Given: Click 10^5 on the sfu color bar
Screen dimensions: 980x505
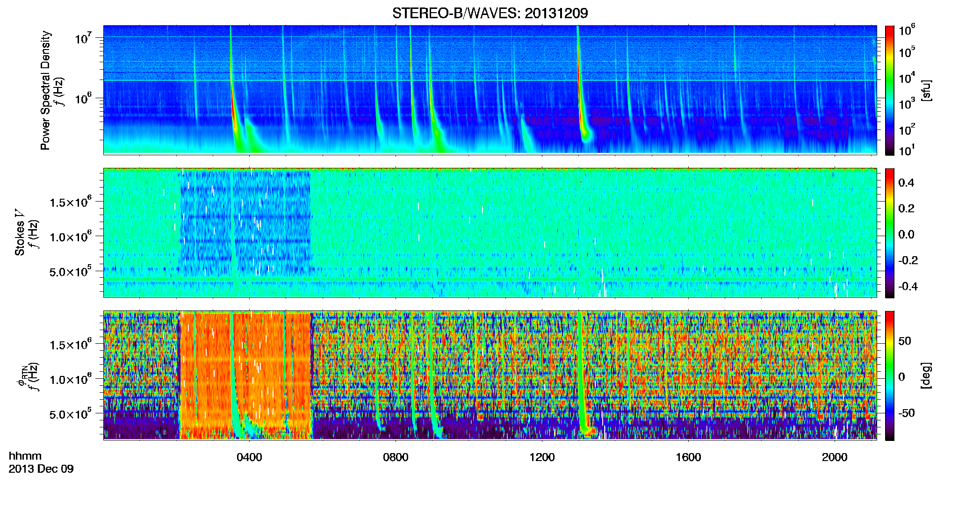Looking at the screenshot, I should coord(907,51).
